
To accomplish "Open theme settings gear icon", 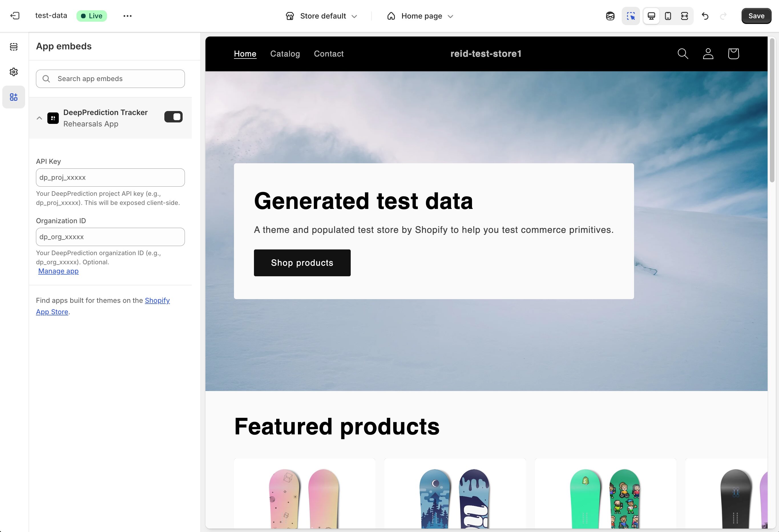I will click(14, 72).
